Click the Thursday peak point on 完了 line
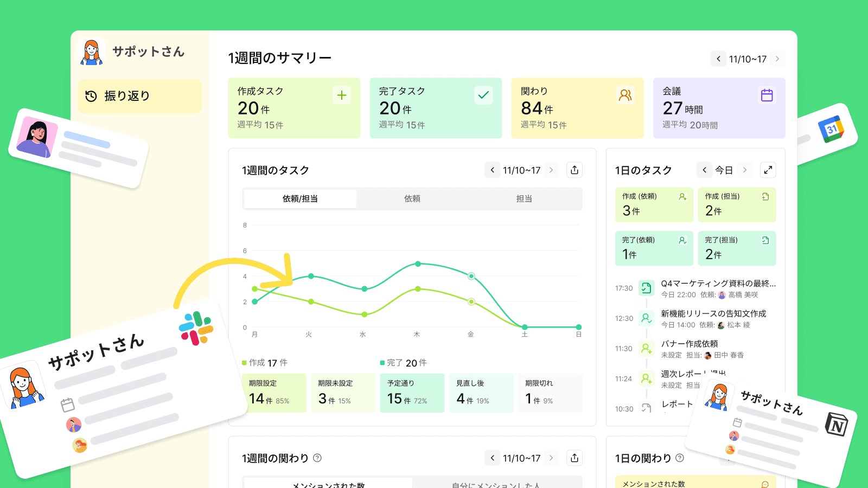The width and height of the screenshot is (868, 488). (x=418, y=264)
